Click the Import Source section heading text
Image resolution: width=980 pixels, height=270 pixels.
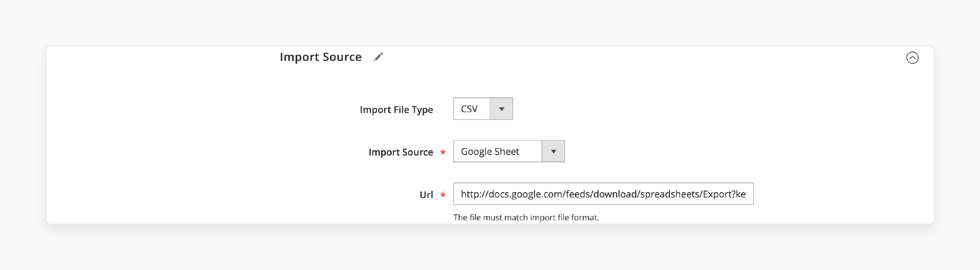pos(321,57)
